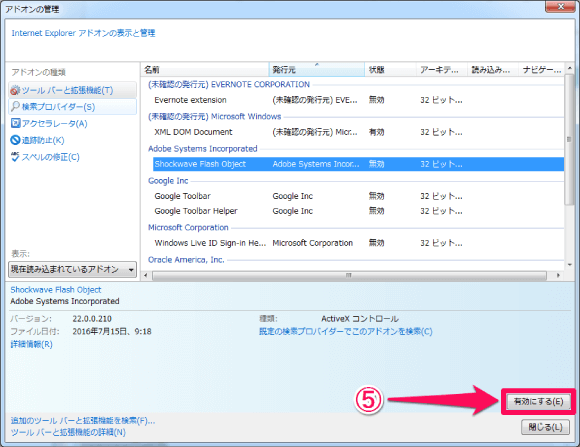This screenshot has width=580, height=447.
Task: Sort by the 読み込み... column header
Action: [x=492, y=70]
